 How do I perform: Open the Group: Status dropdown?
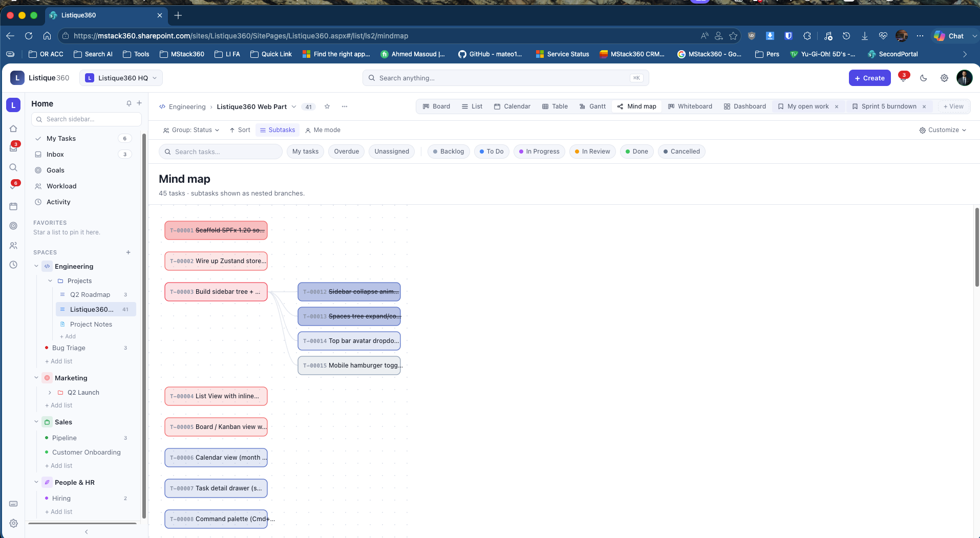(x=191, y=130)
